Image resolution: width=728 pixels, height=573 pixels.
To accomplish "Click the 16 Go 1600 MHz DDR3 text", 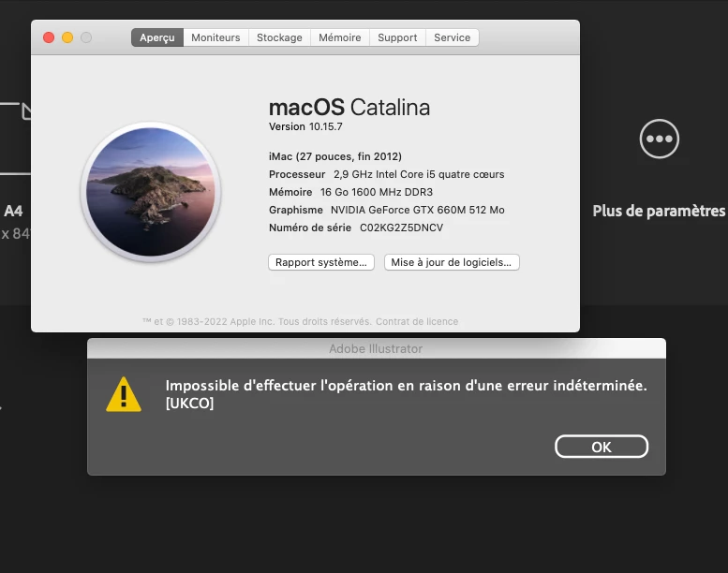I will click(x=377, y=192).
